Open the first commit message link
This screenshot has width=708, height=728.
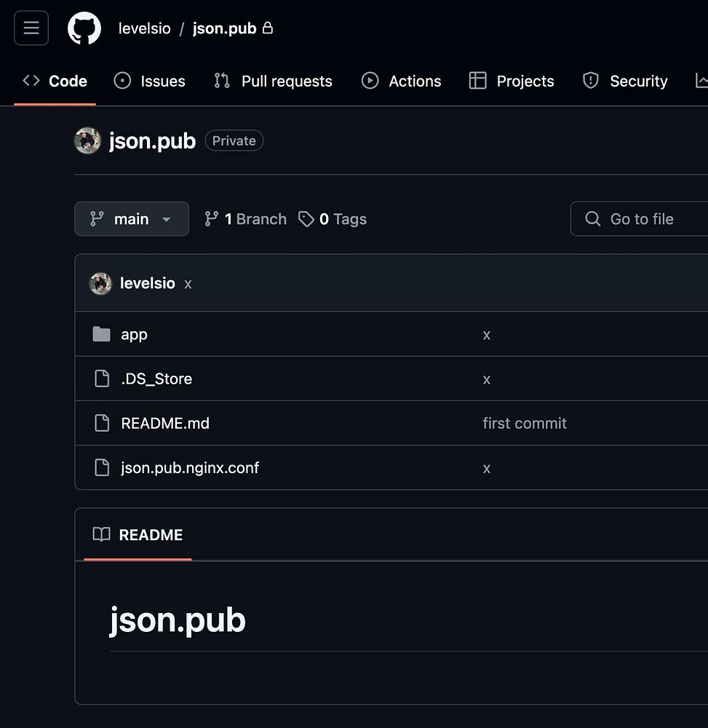[525, 424]
